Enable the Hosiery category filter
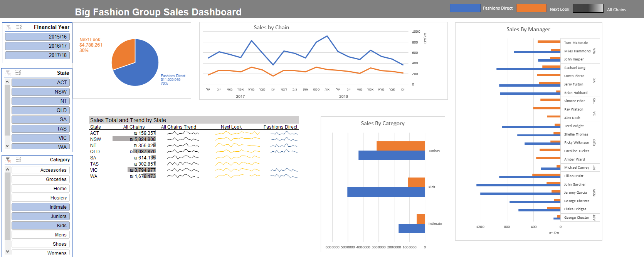This screenshot has height=263, width=644. tap(40, 198)
